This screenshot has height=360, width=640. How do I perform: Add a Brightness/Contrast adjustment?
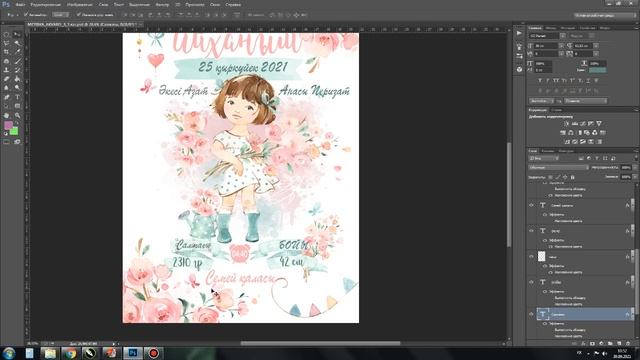(x=567, y=123)
